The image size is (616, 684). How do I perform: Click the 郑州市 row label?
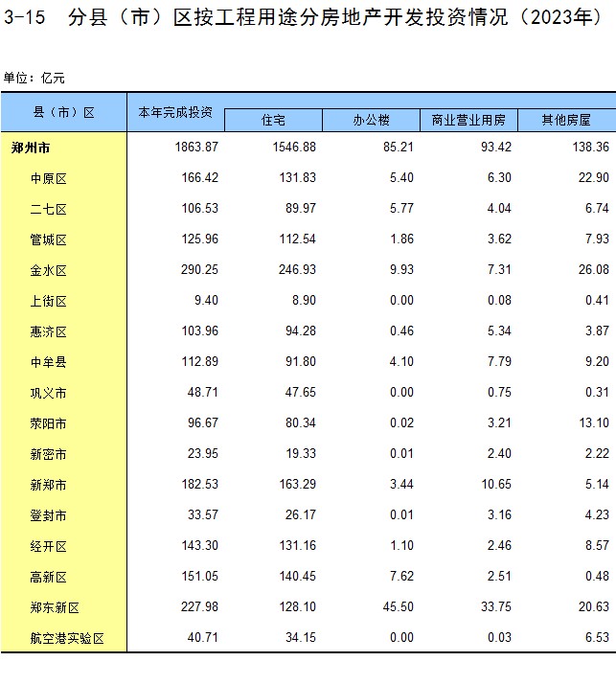[x=31, y=148]
